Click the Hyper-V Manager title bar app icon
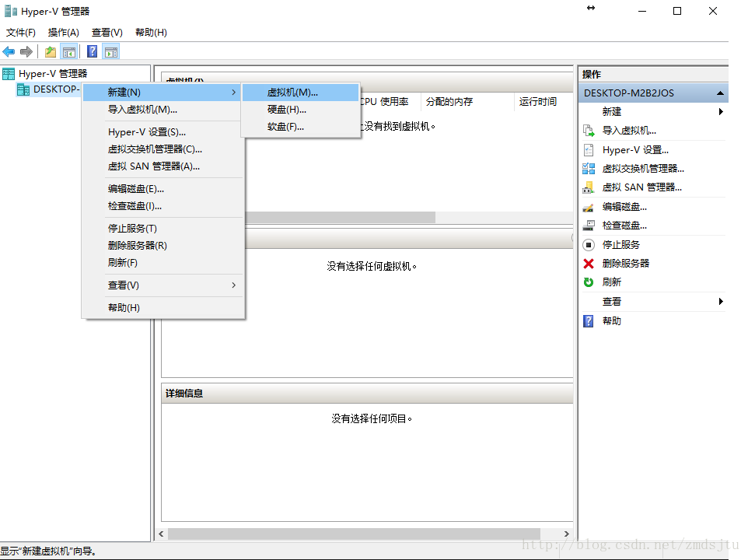Screen dimensions: 748x560 [x=10, y=11]
